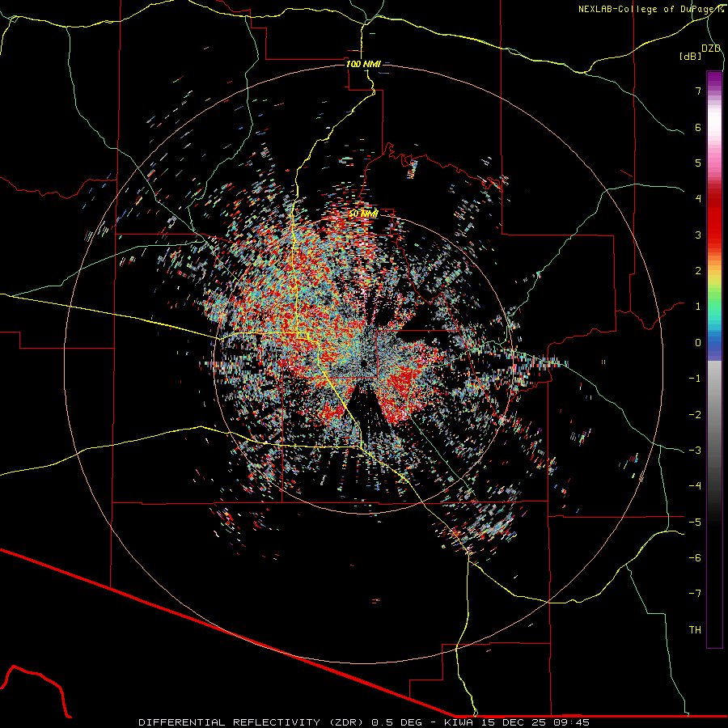Click the 6 value on color scale
This screenshot has height=728, width=728.
(698, 127)
